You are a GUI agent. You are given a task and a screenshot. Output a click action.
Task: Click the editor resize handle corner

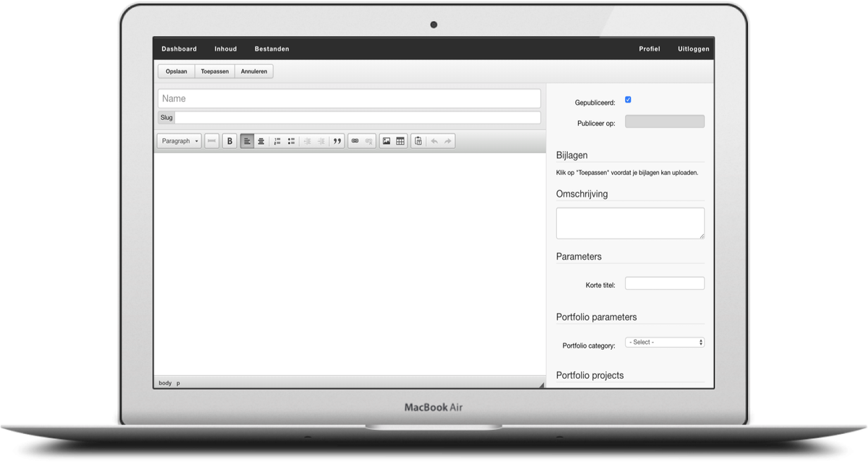(542, 385)
